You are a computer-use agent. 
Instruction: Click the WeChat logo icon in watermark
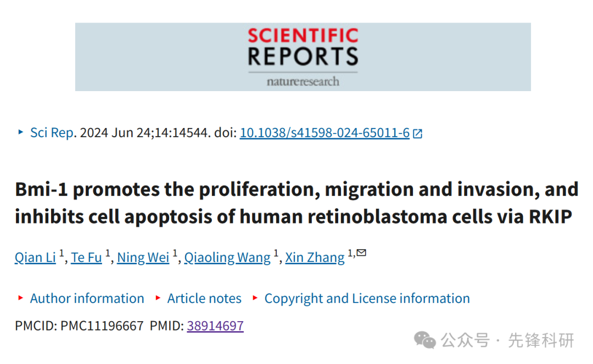[424, 340]
